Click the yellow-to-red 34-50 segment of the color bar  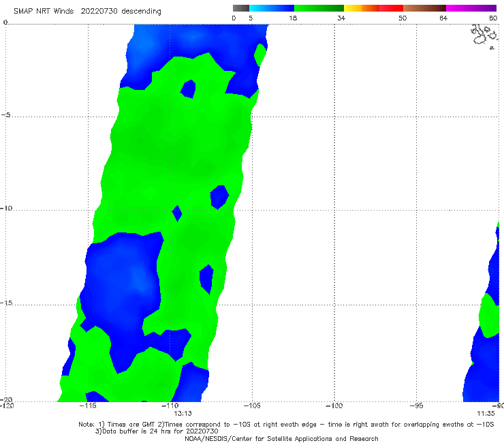click(x=373, y=8)
